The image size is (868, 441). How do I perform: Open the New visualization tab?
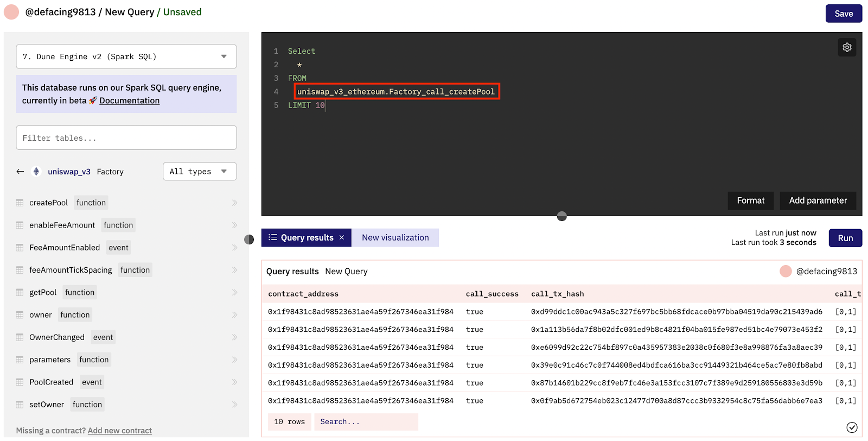click(395, 238)
